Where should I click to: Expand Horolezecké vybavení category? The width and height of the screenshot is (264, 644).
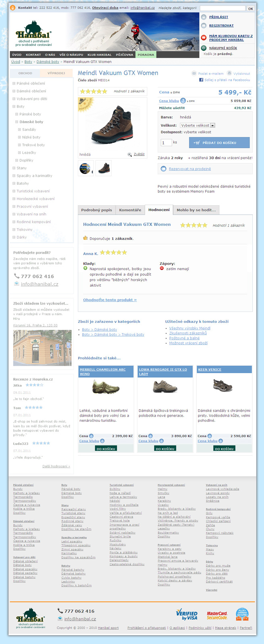click(x=14, y=199)
